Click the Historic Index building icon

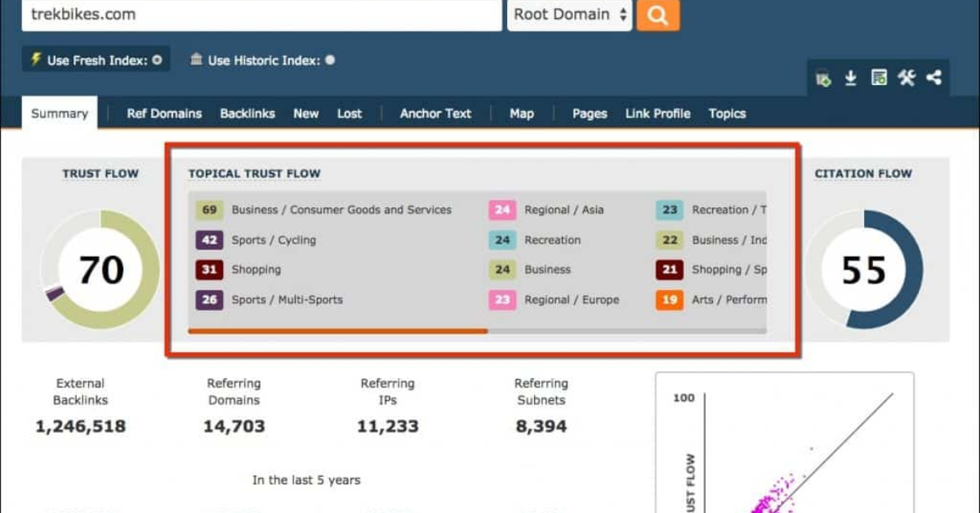(196, 60)
